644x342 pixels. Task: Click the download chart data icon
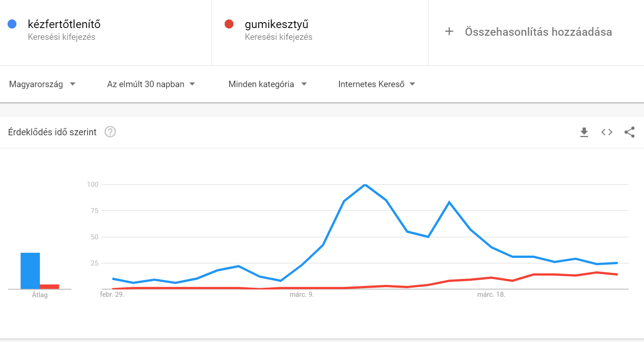[x=584, y=132]
